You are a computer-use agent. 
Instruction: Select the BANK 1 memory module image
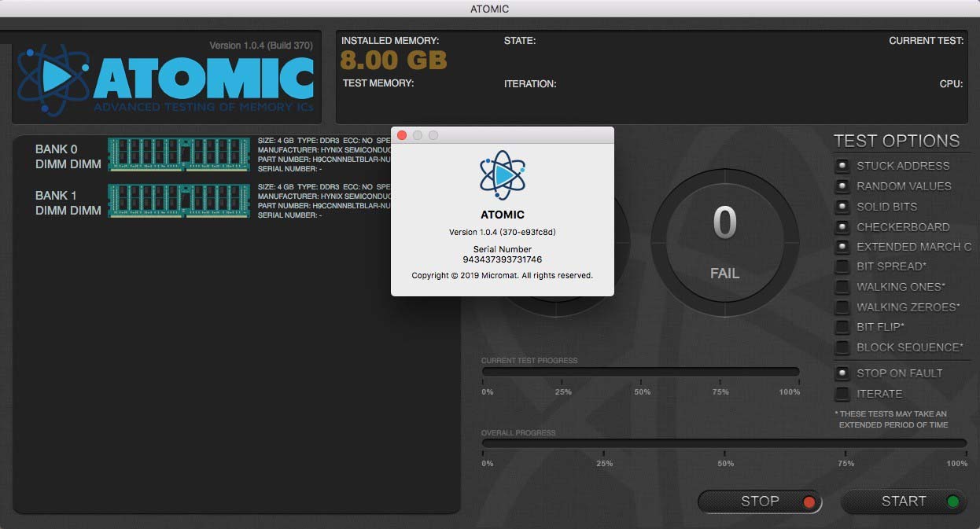pos(179,201)
